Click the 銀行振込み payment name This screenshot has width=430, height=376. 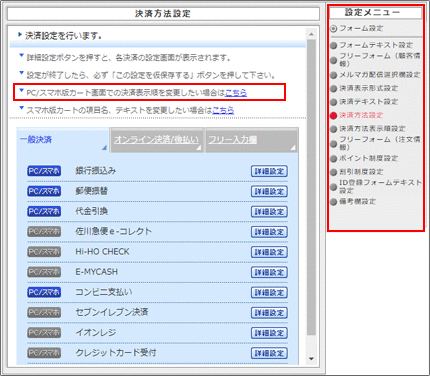[x=96, y=171]
